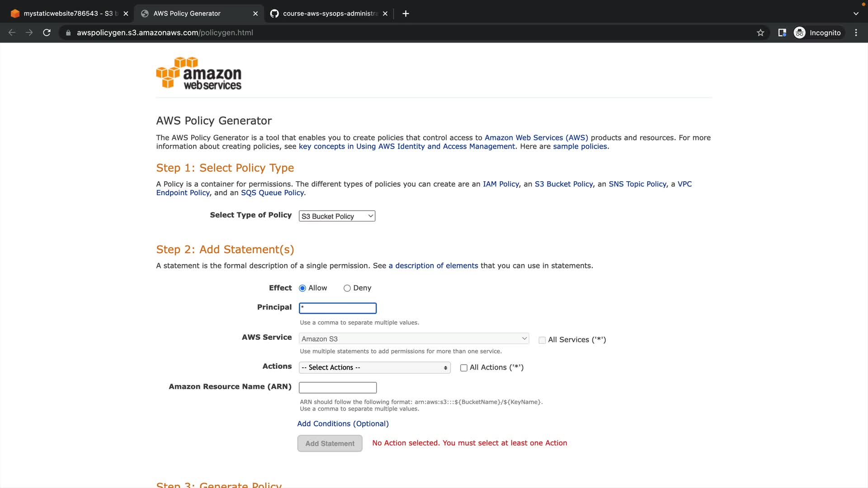868x488 pixels.
Task: Open Chrome three-dot menu
Action: pyautogui.click(x=856, y=33)
